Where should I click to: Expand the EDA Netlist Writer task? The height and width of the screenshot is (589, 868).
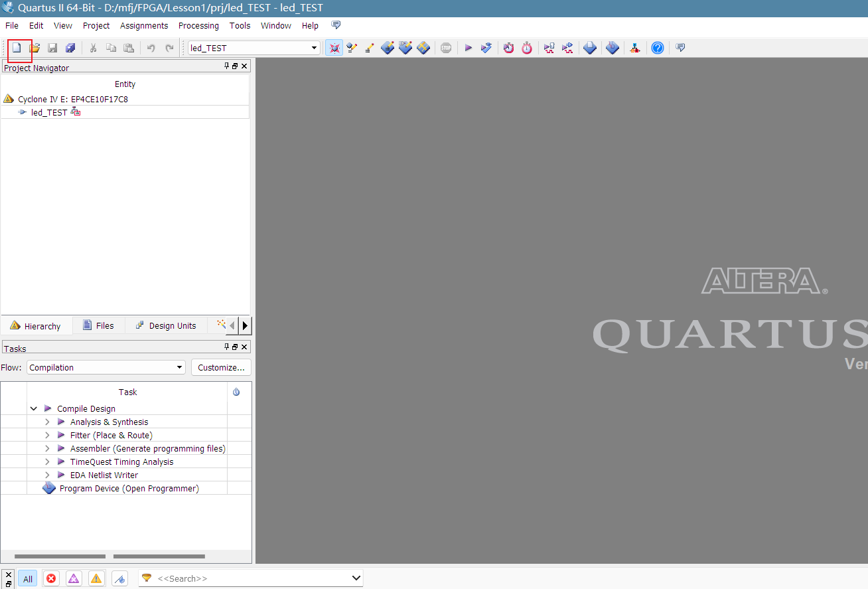pos(47,475)
